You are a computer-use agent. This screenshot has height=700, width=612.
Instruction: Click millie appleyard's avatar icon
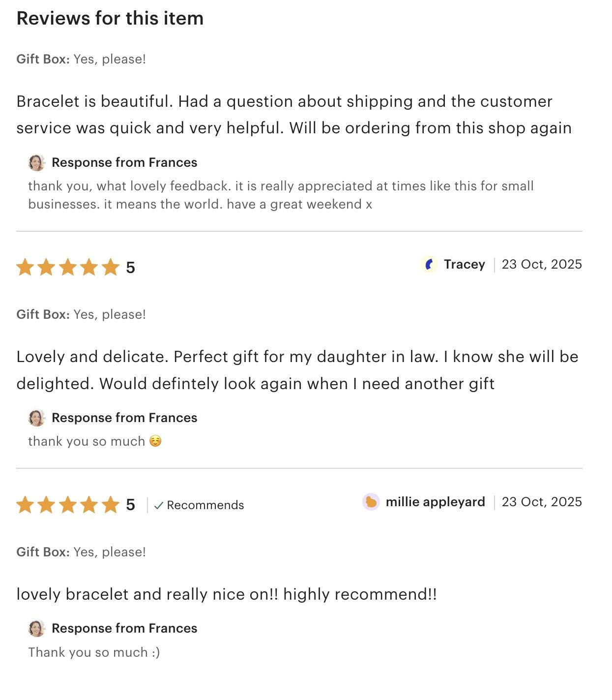(x=371, y=502)
